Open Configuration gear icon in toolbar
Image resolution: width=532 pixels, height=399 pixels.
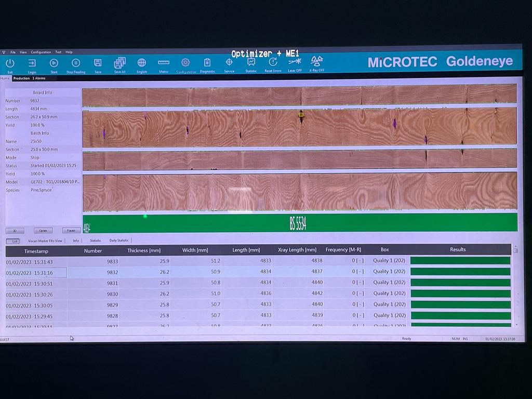[x=185, y=62]
